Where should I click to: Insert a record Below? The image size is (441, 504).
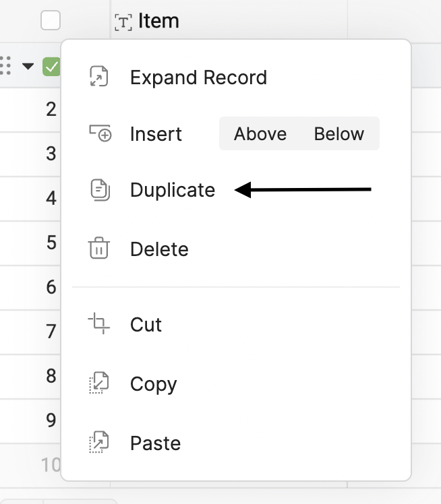click(339, 134)
